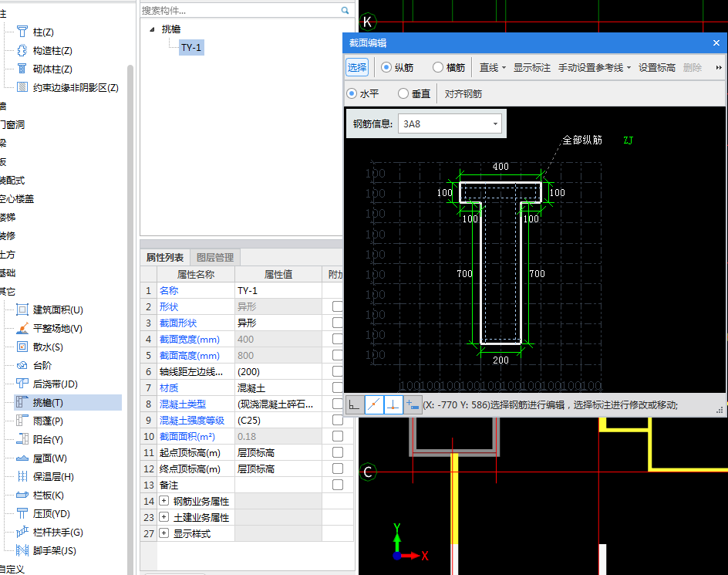Image resolution: width=728 pixels, height=575 pixels.
Task: Expand 钢筋业务属性 row
Action: click(x=163, y=501)
